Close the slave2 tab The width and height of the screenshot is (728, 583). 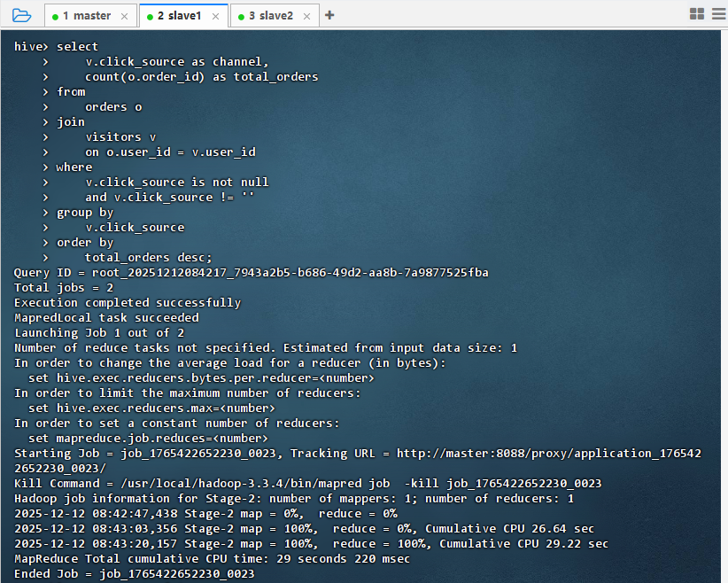click(306, 16)
